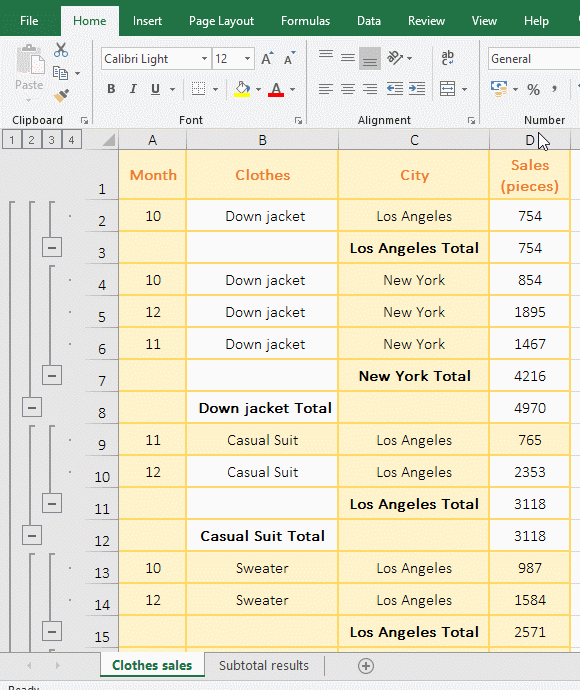Click the Copy icon in Clipboard
Image resolution: width=580 pixels, height=690 pixels.
[x=60, y=73]
